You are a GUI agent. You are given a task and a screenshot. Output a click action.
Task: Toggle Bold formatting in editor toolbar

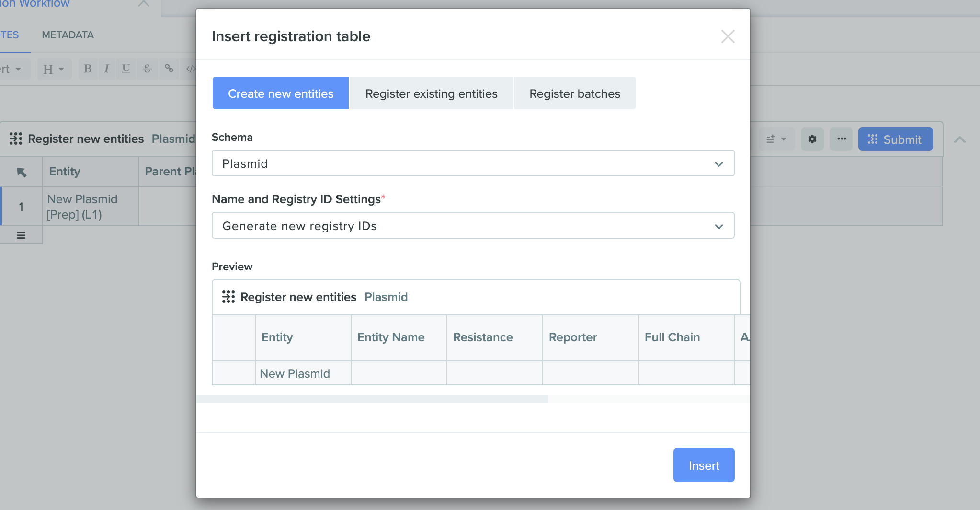[x=88, y=69]
